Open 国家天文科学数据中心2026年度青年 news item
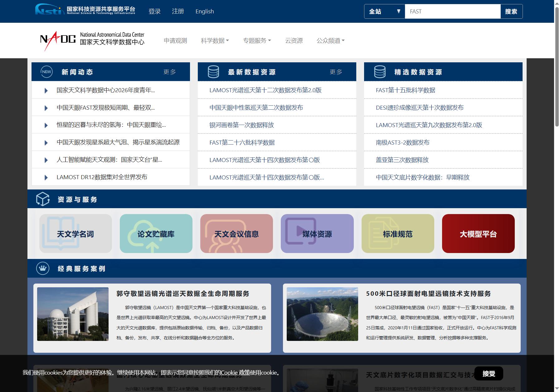 106,90
